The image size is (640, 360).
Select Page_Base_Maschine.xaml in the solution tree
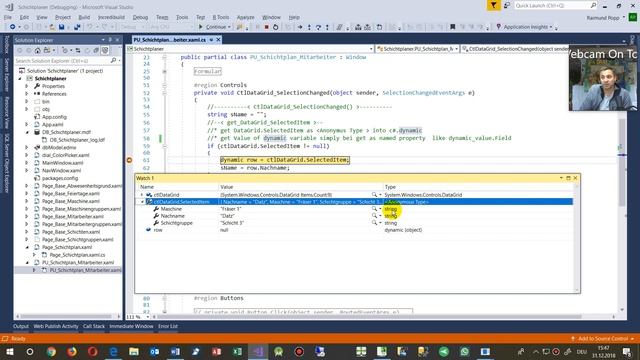click(x=70, y=201)
